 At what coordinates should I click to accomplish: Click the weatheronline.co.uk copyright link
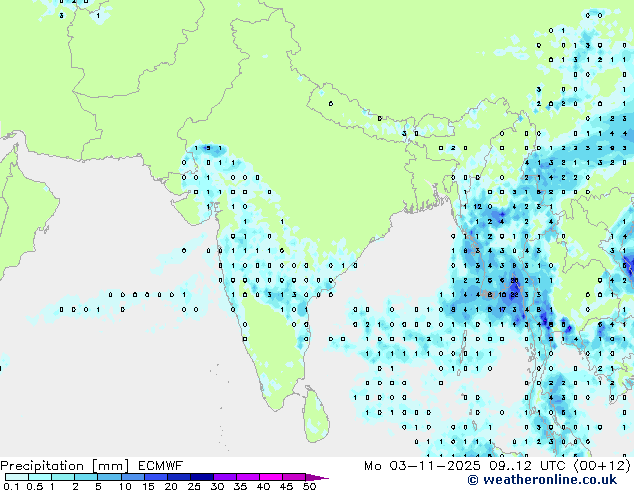tap(542, 480)
